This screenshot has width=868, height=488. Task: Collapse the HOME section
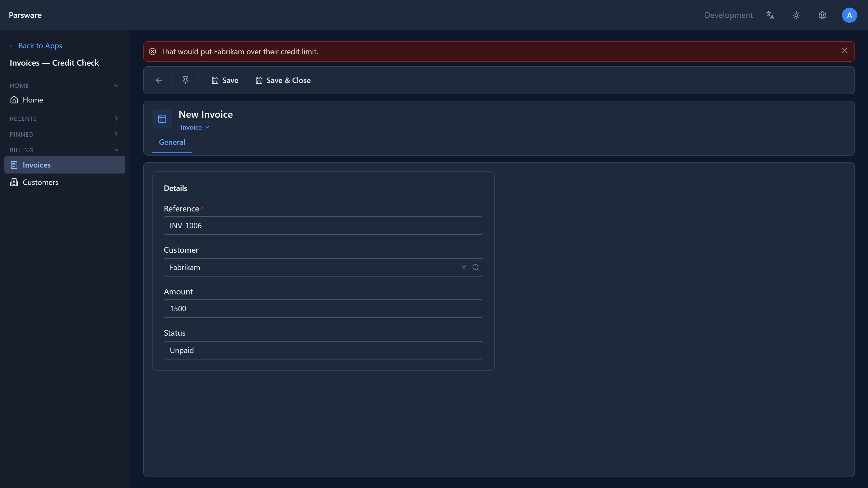pyautogui.click(x=64, y=86)
